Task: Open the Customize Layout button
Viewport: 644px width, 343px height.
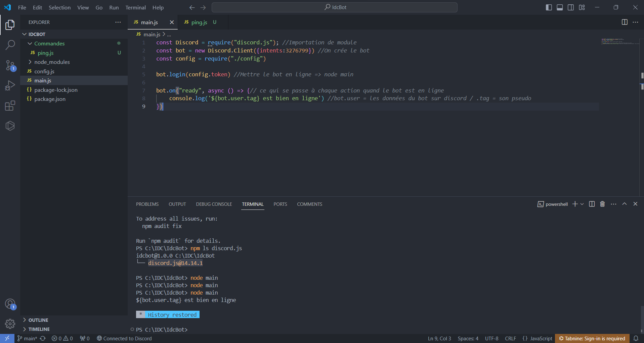Action: (x=582, y=7)
